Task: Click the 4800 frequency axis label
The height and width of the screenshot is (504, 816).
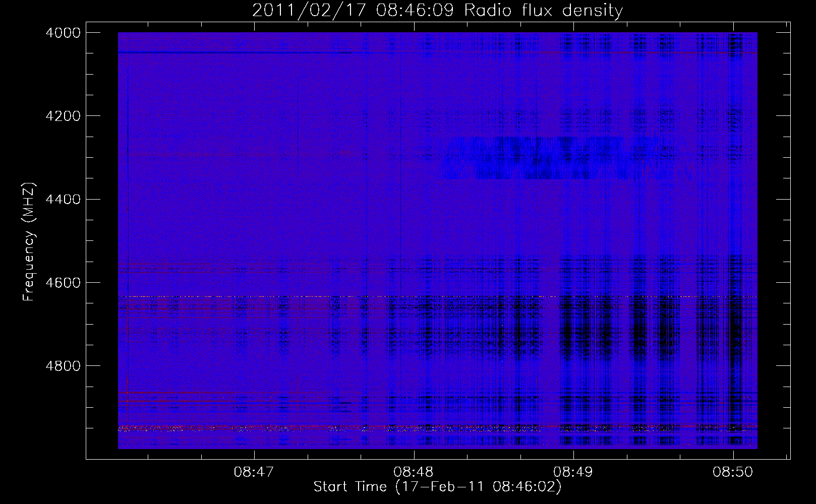Action: 63,365
